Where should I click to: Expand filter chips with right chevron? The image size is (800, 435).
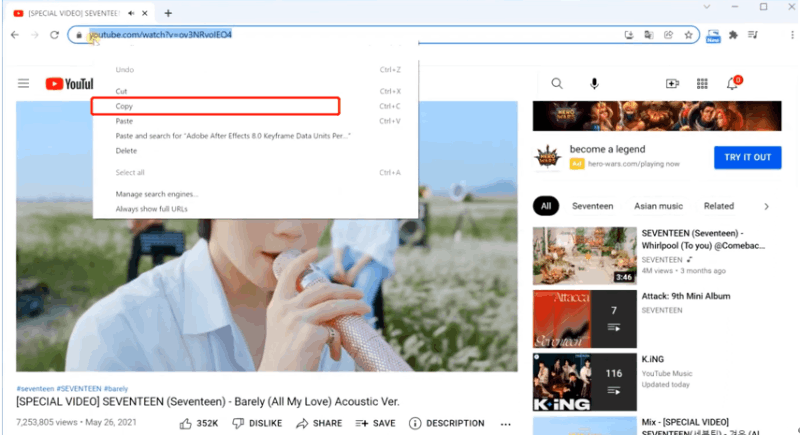pyautogui.click(x=766, y=207)
